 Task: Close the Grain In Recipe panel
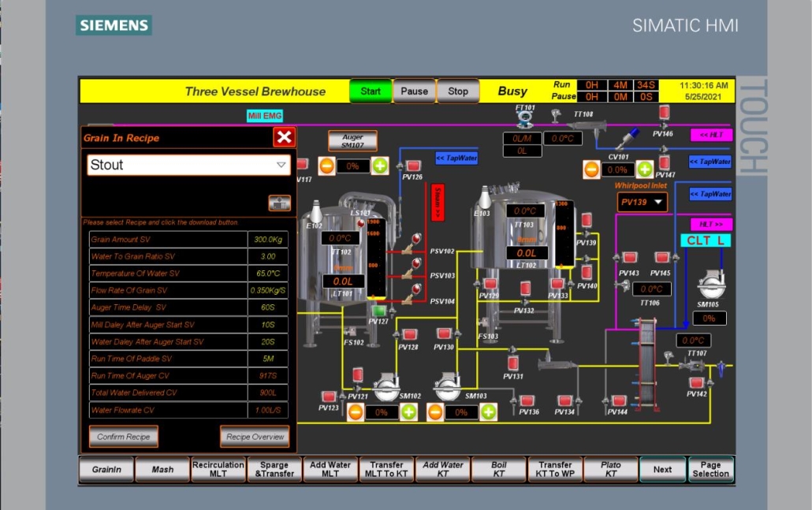(285, 137)
